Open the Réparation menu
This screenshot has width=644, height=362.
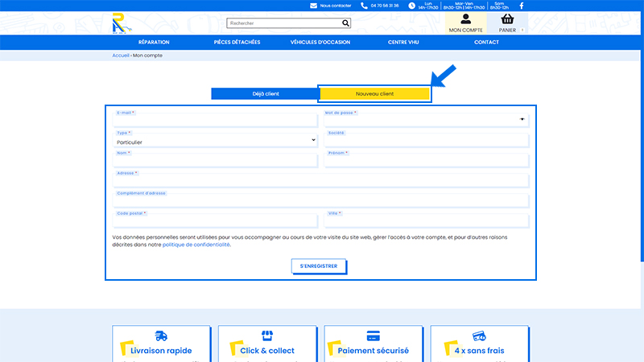point(154,43)
